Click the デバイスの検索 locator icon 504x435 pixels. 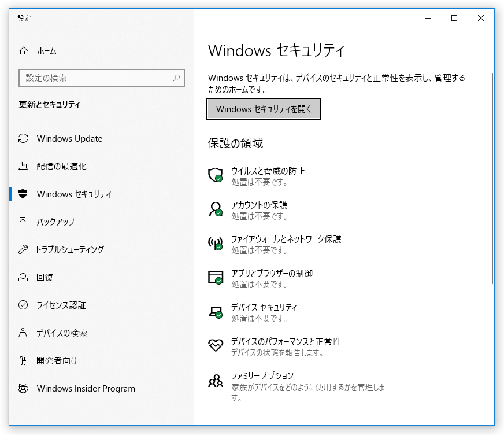coord(23,333)
